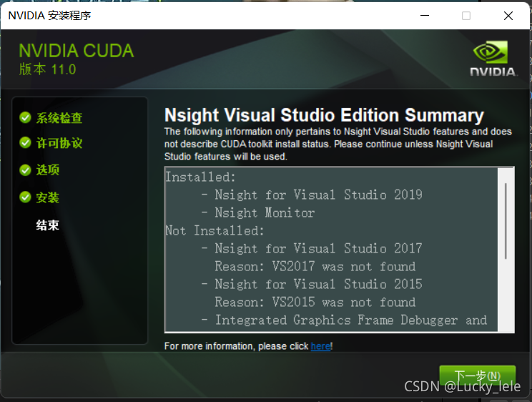The image size is (532, 402).
Task: Click the NVIDIA 安装程序 window title
Action: click(x=49, y=16)
